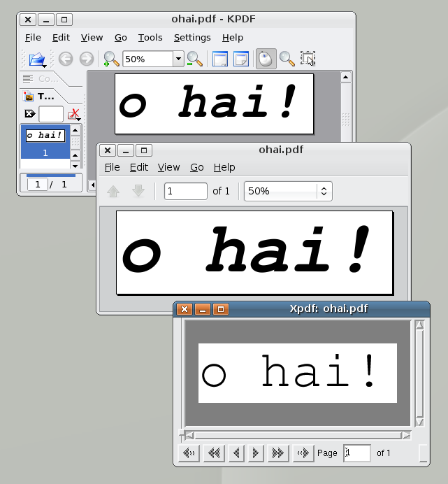Open a file with KPDF's folder icon

coord(36,59)
